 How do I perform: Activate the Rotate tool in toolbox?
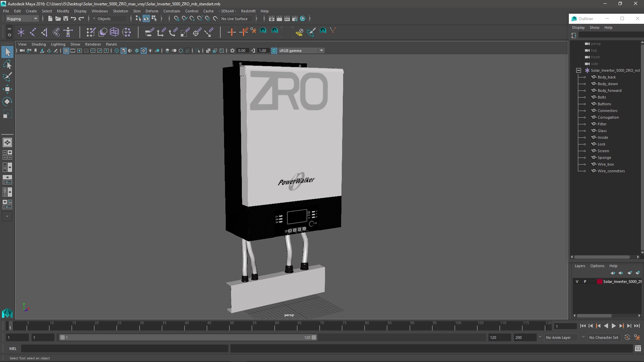click(7, 102)
